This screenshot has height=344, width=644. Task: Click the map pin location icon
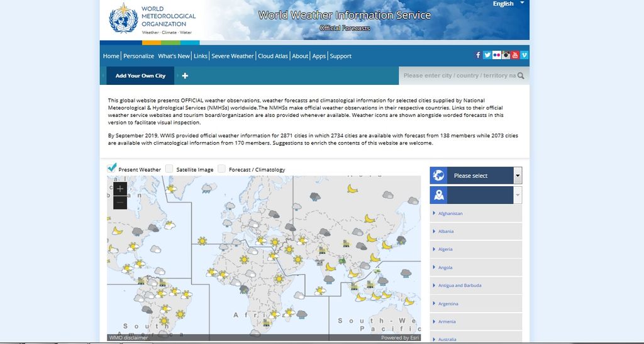[438, 195]
